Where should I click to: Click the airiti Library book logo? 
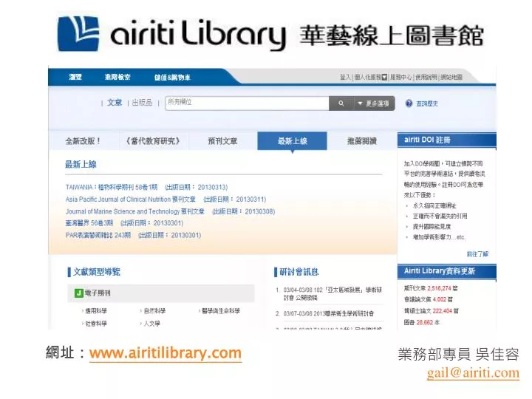coord(79,34)
